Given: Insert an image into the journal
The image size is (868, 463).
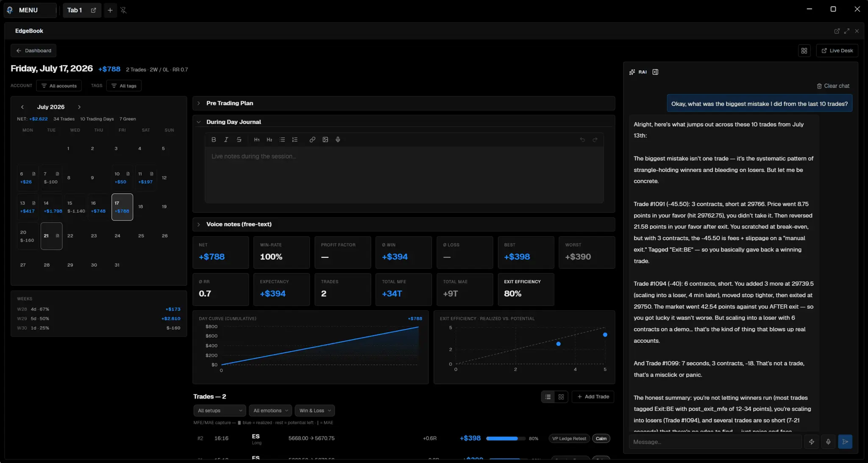Looking at the screenshot, I should tap(325, 139).
